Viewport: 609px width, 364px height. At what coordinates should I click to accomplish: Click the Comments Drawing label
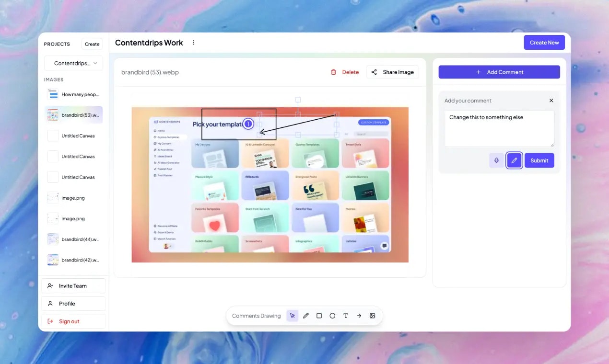pyautogui.click(x=256, y=316)
